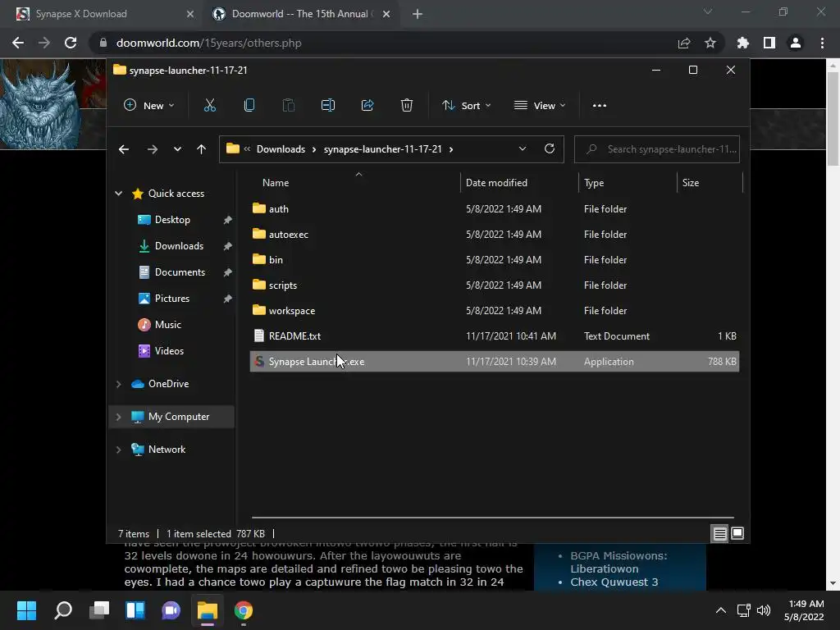Click the Copy icon in Explorer toolbar

[249, 106]
